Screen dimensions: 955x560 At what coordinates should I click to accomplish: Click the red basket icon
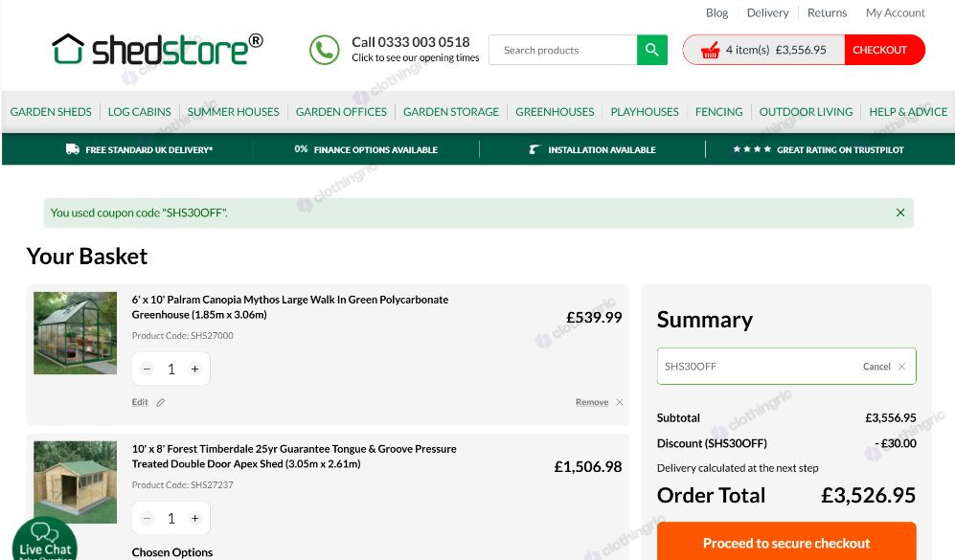point(710,50)
